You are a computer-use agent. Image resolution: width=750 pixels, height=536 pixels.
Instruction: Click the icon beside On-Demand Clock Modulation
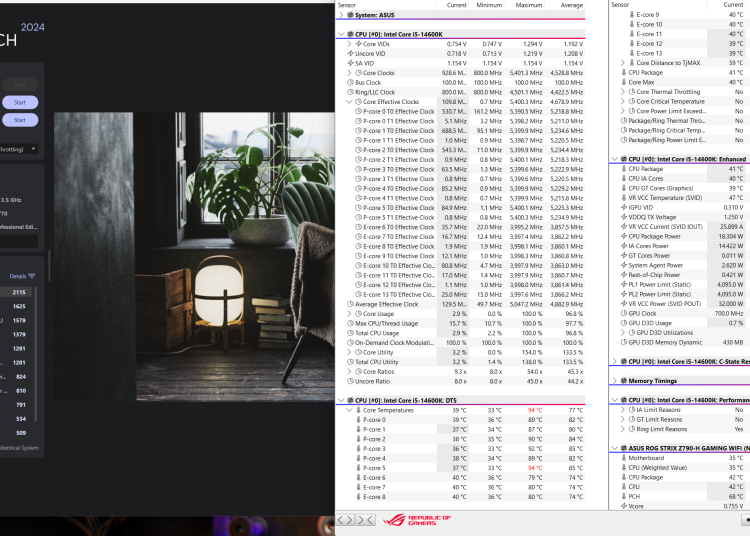pyautogui.click(x=350, y=342)
